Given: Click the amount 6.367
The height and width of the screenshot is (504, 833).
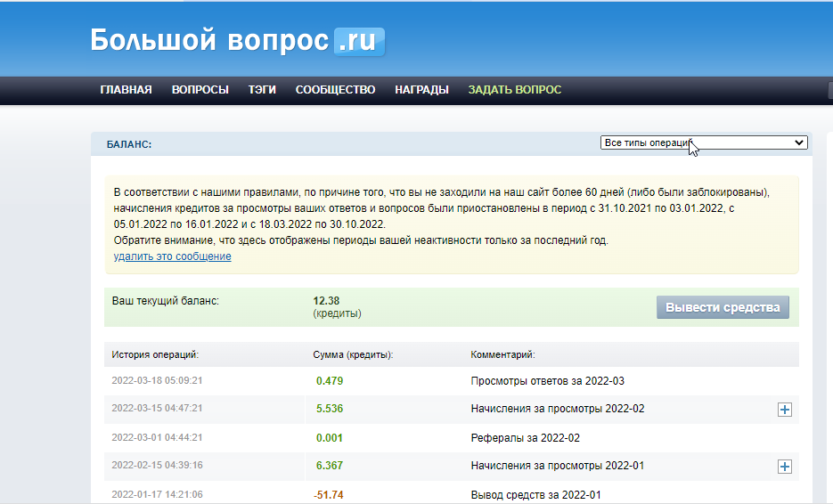Looking at the screenshot, I should click(x=330, y=465).
